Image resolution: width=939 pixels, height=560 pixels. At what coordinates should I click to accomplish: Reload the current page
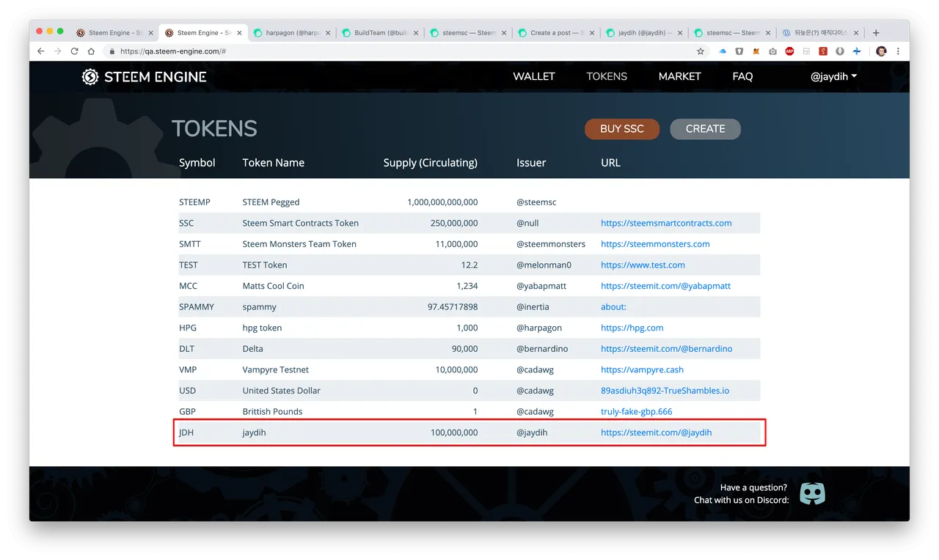74,51
